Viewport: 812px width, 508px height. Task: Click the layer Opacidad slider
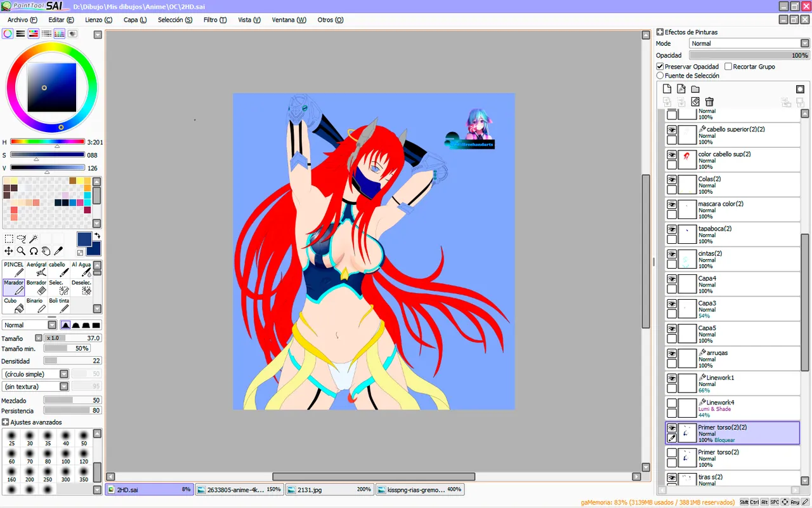click(x=749, y=55)
